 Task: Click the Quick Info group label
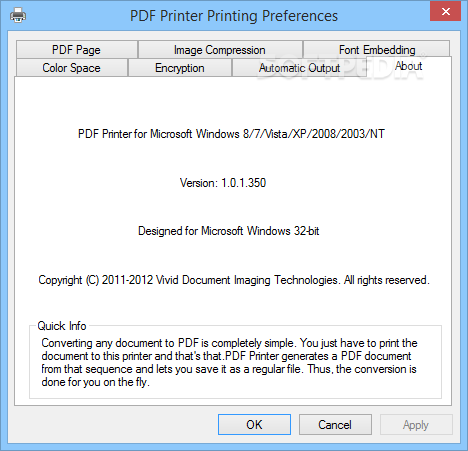coord(62,326)
